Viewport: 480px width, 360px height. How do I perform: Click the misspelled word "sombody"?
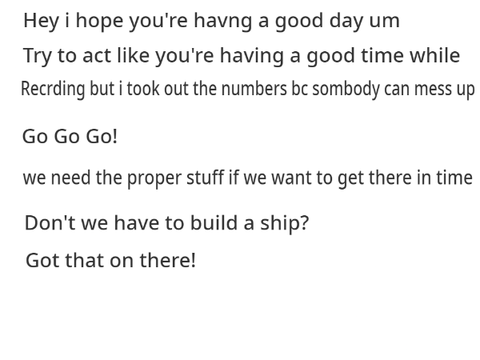346,90
